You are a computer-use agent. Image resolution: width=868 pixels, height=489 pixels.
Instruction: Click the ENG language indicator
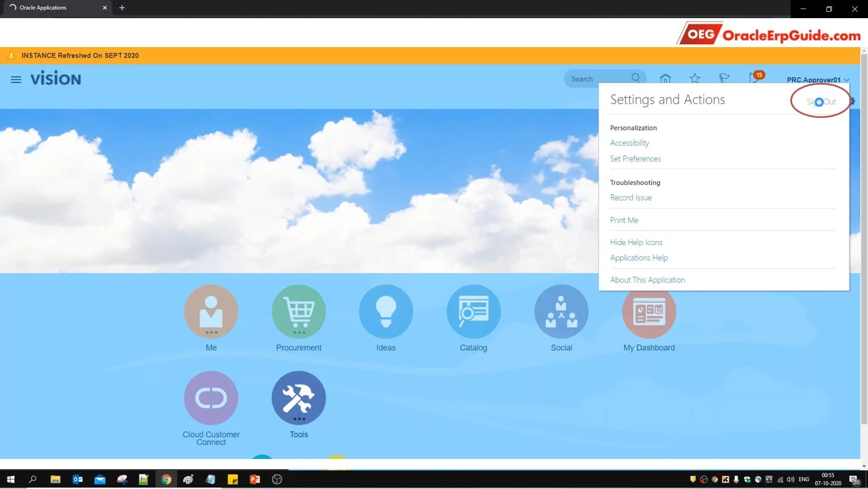804,479
